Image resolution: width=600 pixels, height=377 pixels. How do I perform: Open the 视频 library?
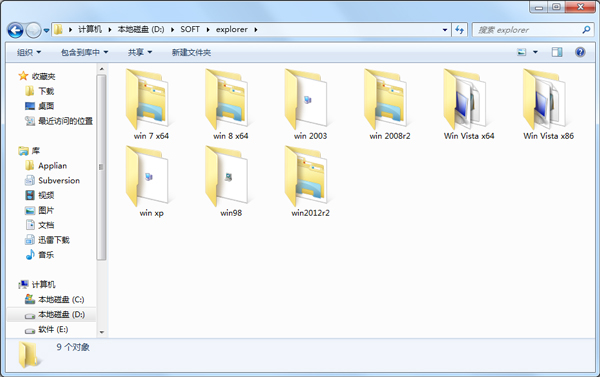[40, 195]
